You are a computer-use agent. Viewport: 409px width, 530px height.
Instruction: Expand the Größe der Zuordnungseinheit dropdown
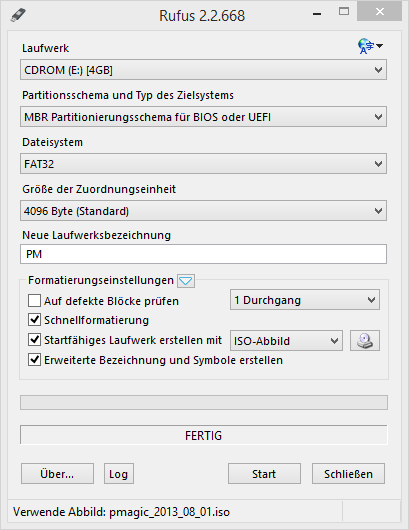coord(203,211)
